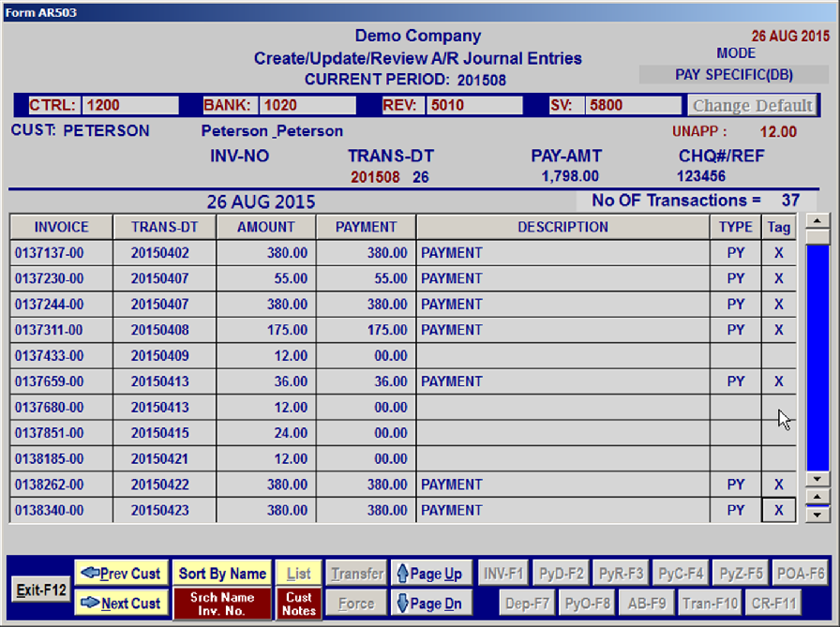
Task: Toggle Tag for invoice 0137137-00
Action: [778, 253]
